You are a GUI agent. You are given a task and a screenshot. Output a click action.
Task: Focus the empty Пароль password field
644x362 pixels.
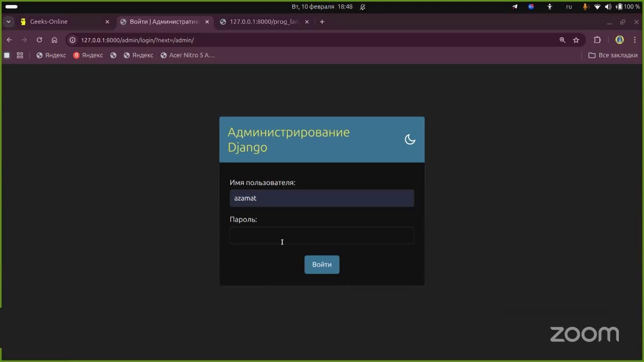(322, 235)
